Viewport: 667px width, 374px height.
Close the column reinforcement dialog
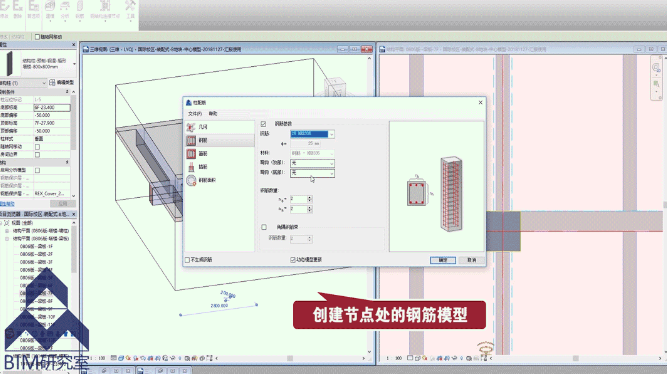pyautogui.click(x=480, y=103)
